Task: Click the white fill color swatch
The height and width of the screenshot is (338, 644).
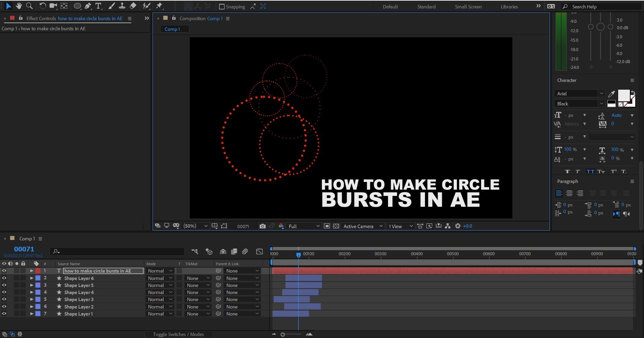Action: [624, 95]
